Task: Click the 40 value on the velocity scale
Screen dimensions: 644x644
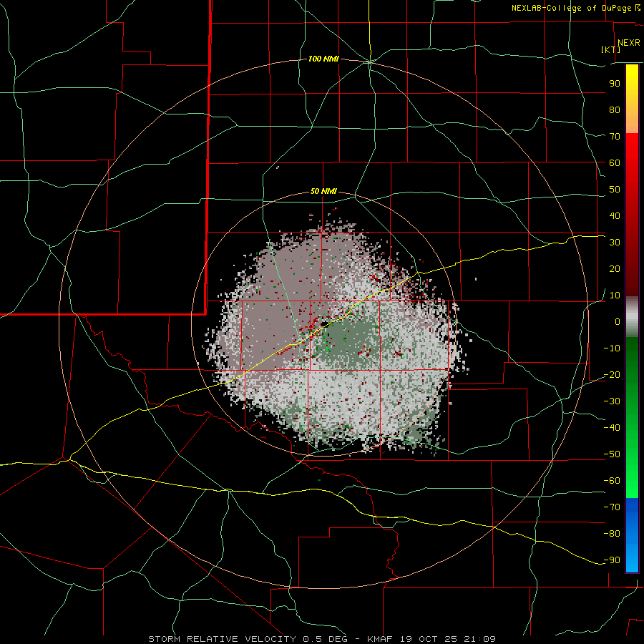Action: pyautogui.click(x=615, y=215)
